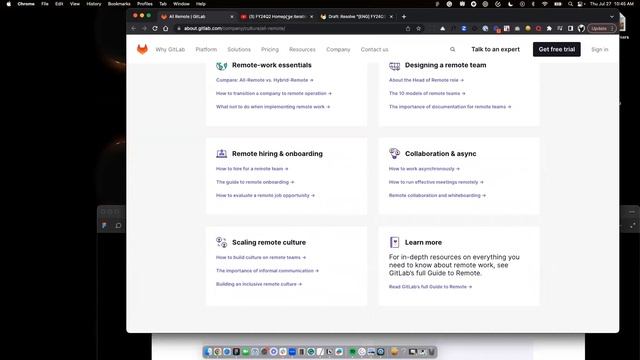Open Compare: All-Remote vs. Hybrid-Remote link
Image resolution: width=640 pixels, height=360 pixels.
click(x=264, y=80)
